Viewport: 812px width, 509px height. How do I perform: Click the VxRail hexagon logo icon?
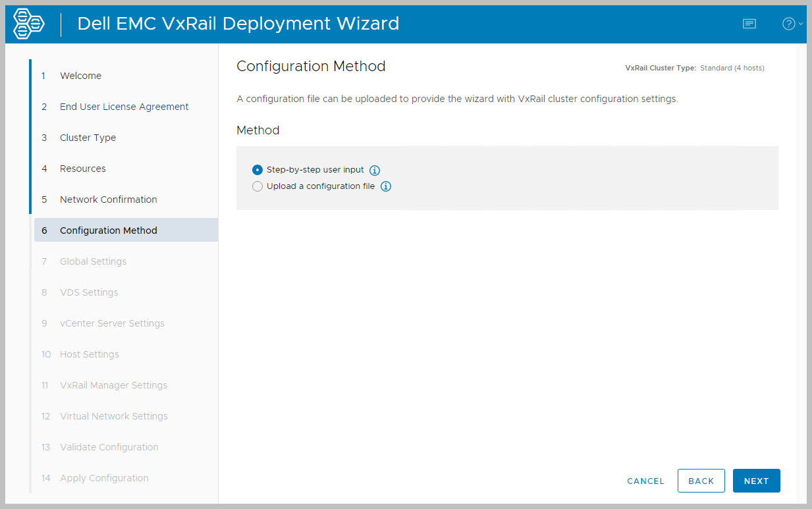(x=29, y=24)
